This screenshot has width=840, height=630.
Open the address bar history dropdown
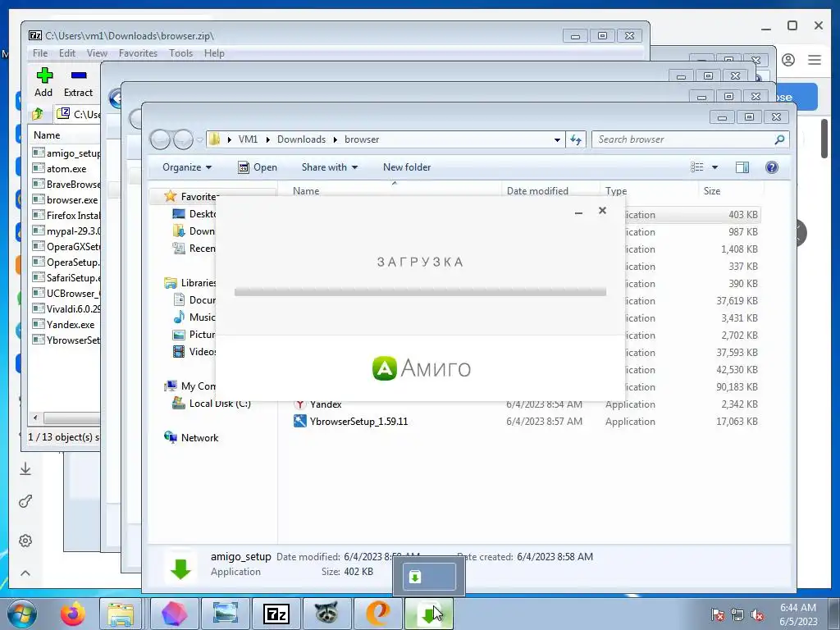557,139
